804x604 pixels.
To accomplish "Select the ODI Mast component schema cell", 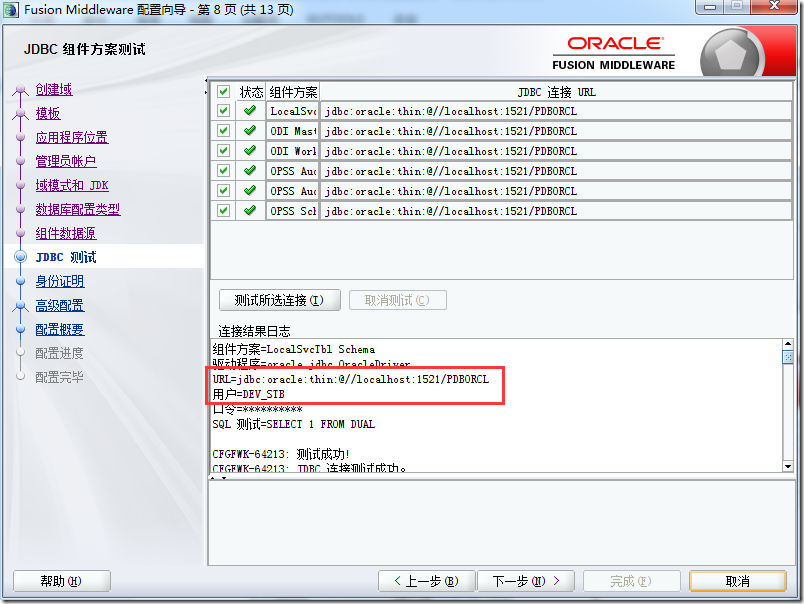I will tap(293, 131).
